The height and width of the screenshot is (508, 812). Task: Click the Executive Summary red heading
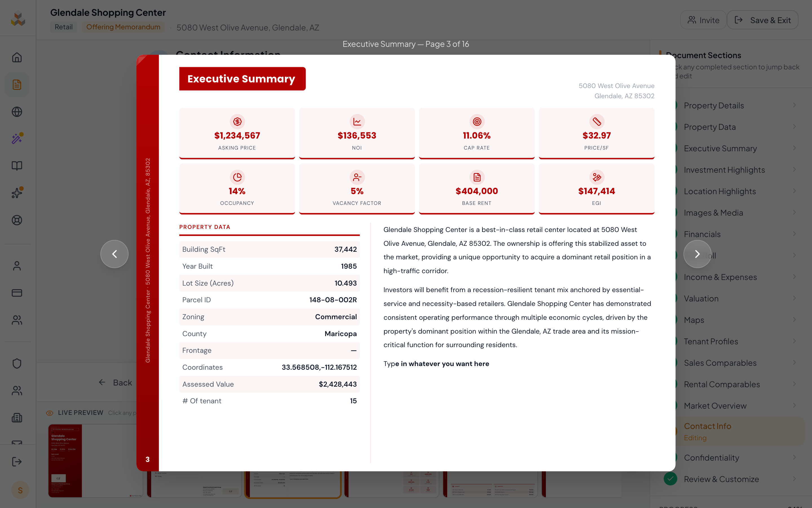(242, 79)
